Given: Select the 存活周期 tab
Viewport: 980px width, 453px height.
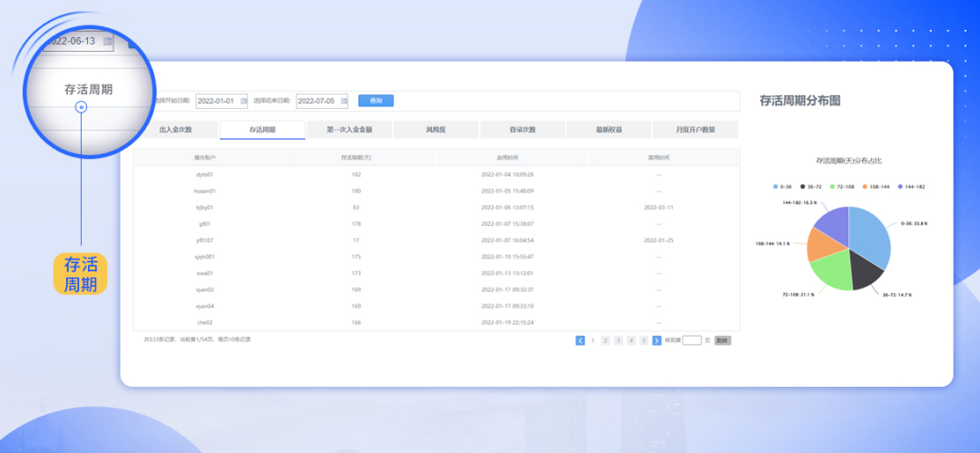Looking at the screenshot, I should click(x=262, y=130).
